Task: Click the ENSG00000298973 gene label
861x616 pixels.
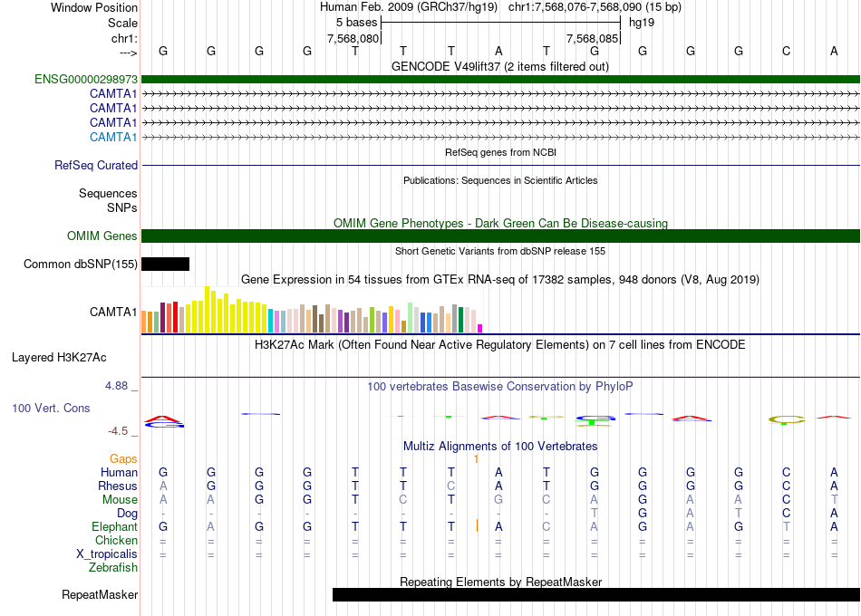Action: (x=86, y=80)
